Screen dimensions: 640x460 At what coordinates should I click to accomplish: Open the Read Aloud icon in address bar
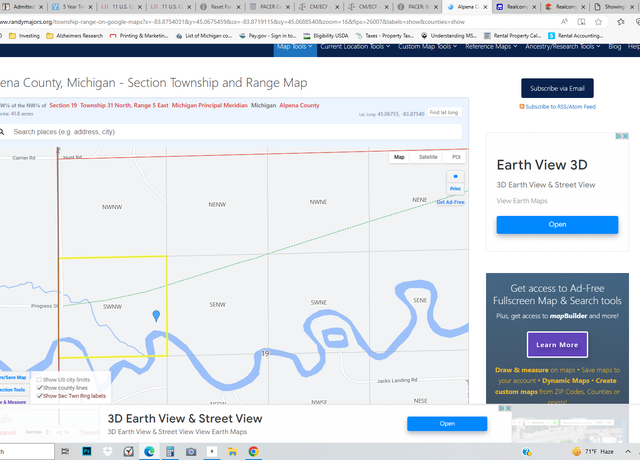(564, 22)
